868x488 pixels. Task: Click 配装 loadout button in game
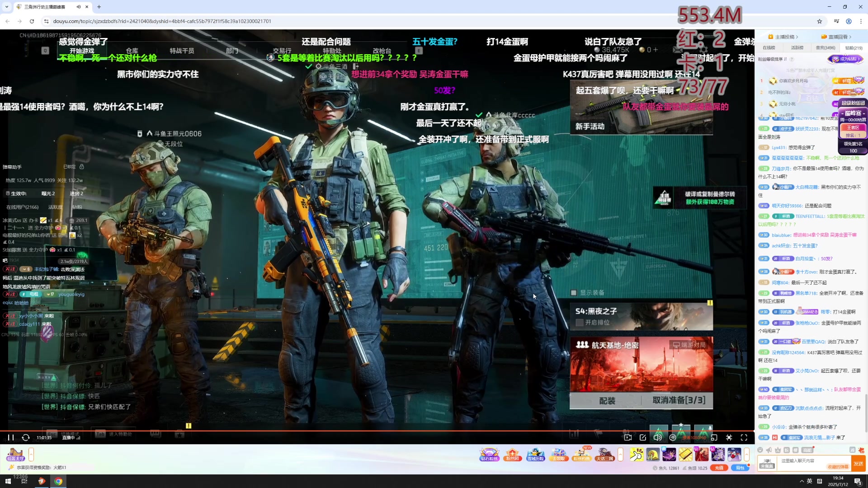coord(607,401)
